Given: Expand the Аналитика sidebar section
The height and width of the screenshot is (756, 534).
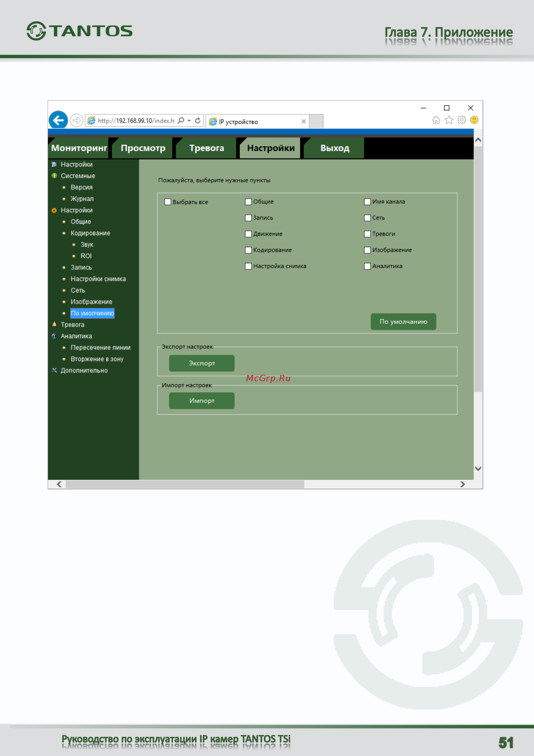Looking at the screenshot, I should pyautogui.click(x=76, y=336).
